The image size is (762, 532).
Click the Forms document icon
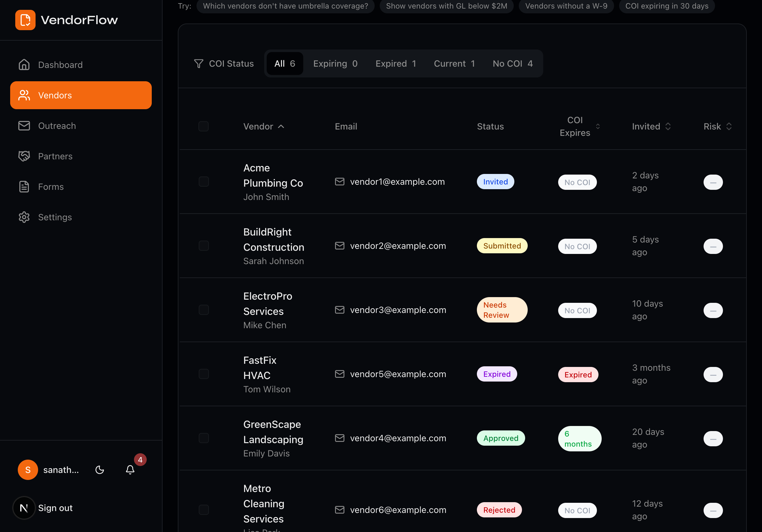(x=24, y=187)
